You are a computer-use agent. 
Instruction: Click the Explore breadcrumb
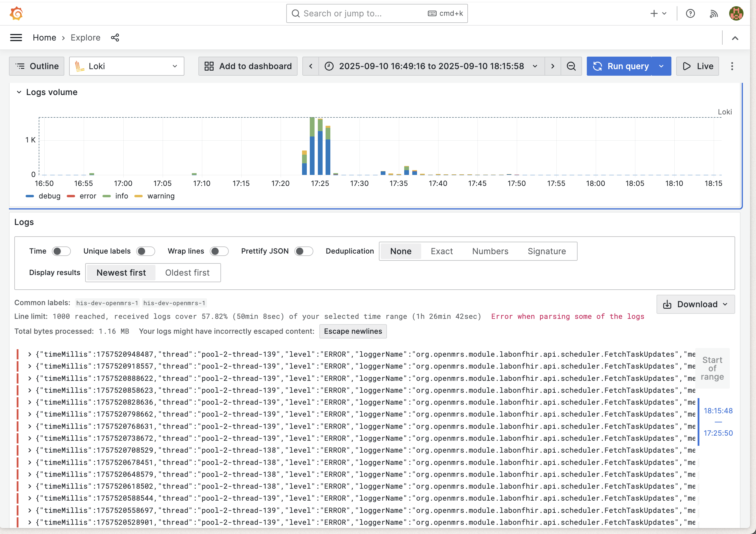(85, 38)
